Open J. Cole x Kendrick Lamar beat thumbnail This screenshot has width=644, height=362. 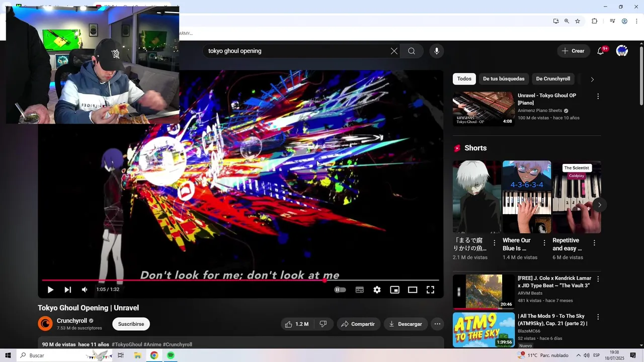point(484,292)
